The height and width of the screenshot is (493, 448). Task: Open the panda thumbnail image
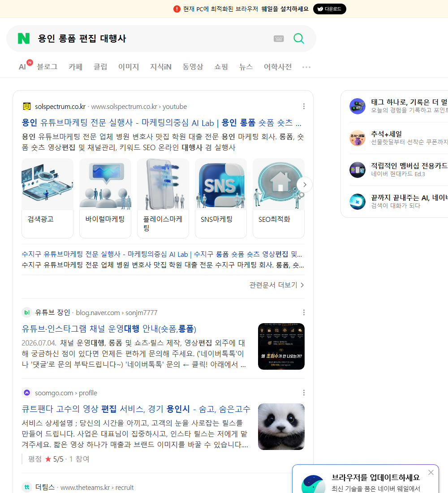[x=281, y=427]
